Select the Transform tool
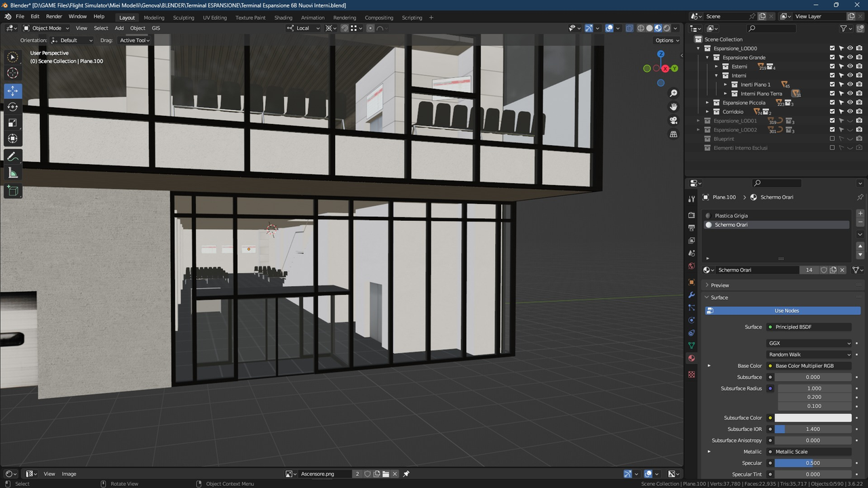868x488 pixels. coord(13,138)
